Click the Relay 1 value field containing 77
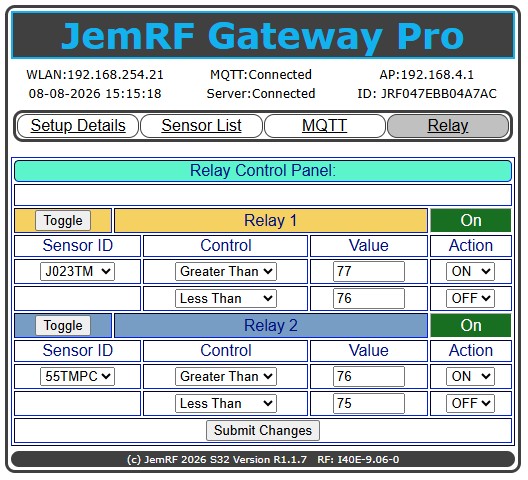Viewport: 528px width, 480px height. (369, 271)
